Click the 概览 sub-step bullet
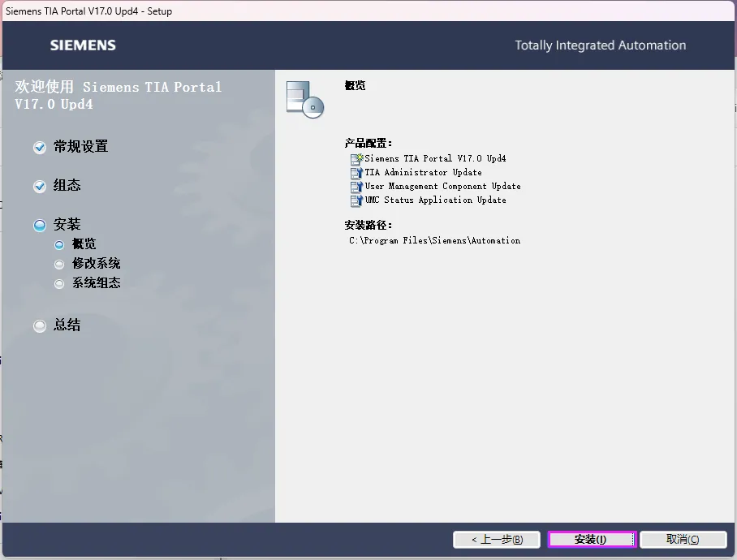Screen dimensions: 737x560 click(x=59, y=245)
